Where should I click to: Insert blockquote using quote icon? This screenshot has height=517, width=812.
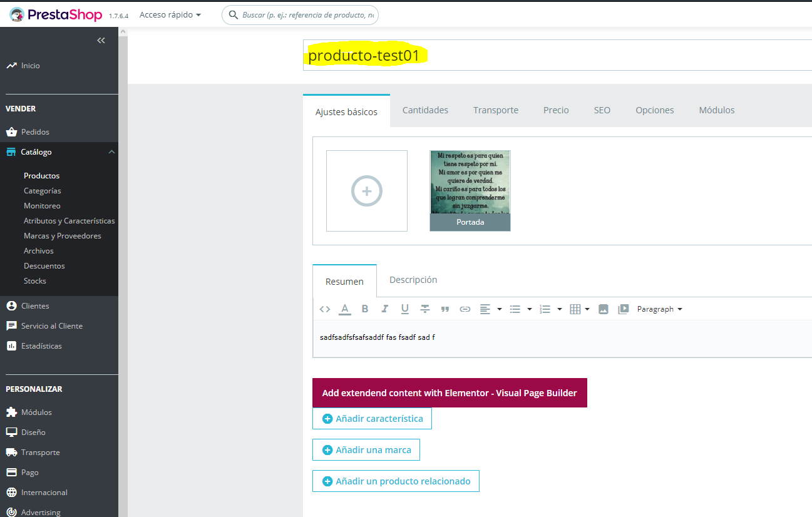445,309
